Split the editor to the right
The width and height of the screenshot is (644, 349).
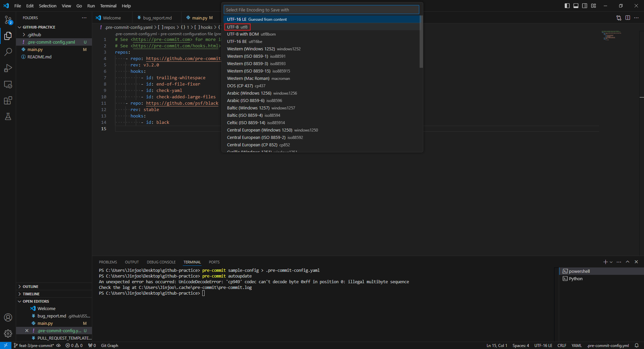tap(628, 18)
